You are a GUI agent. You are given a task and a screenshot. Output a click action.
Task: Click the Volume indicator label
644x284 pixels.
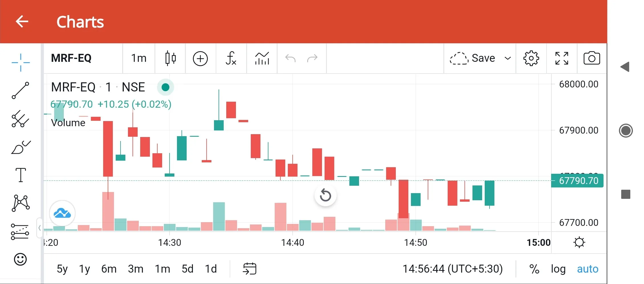[x=68, y=123]
